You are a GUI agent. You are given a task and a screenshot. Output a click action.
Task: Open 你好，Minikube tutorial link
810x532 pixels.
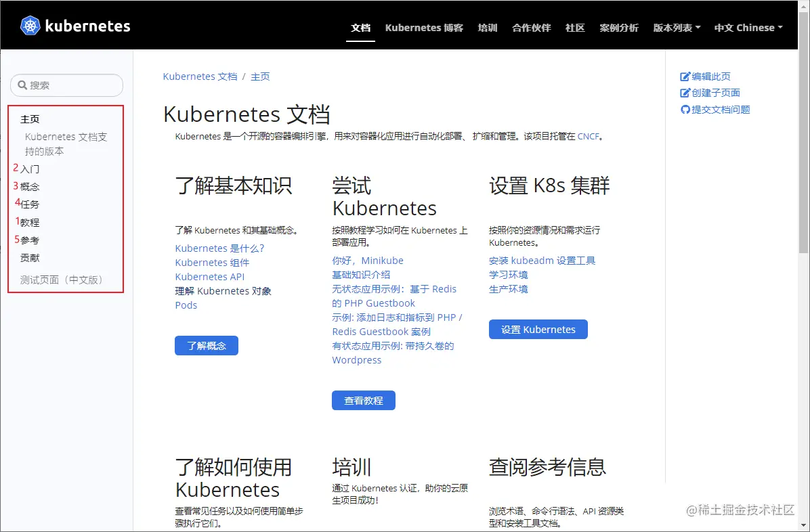[x=368, y=261]
